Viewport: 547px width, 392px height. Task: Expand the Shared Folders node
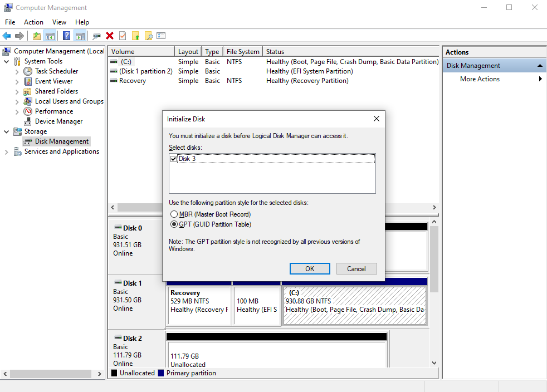[x=17, y=92]
